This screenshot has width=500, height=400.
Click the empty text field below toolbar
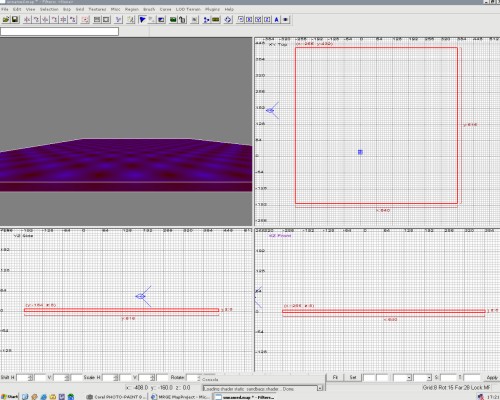(59, 31)
